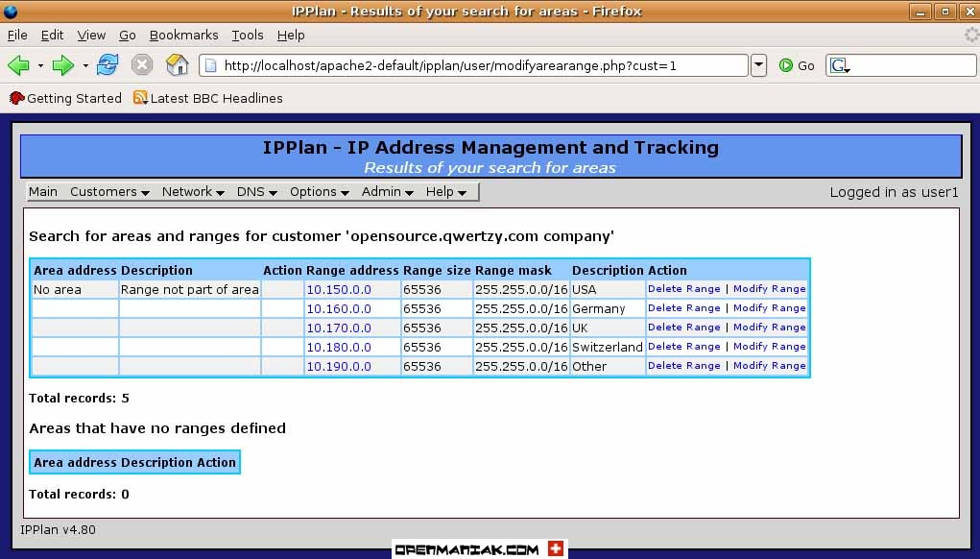Screen dimensions: 980x559
Task: Click Modify Range for Germany row
Action: click(x=770, y=308)
